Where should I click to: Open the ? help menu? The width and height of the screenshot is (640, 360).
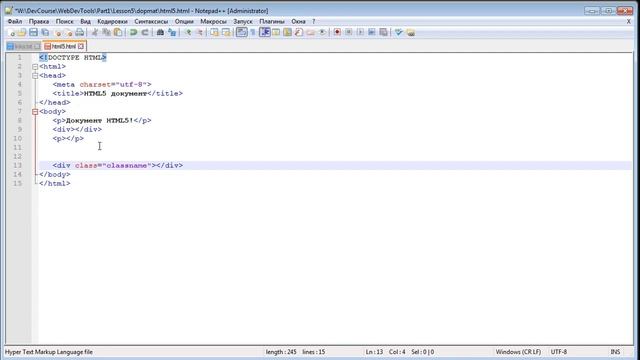(x=313, y=21)
